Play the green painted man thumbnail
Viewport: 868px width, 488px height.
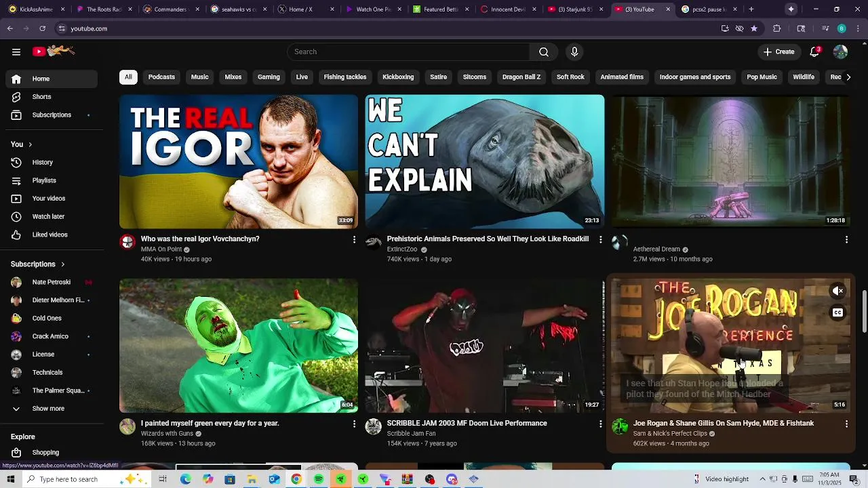239,346
